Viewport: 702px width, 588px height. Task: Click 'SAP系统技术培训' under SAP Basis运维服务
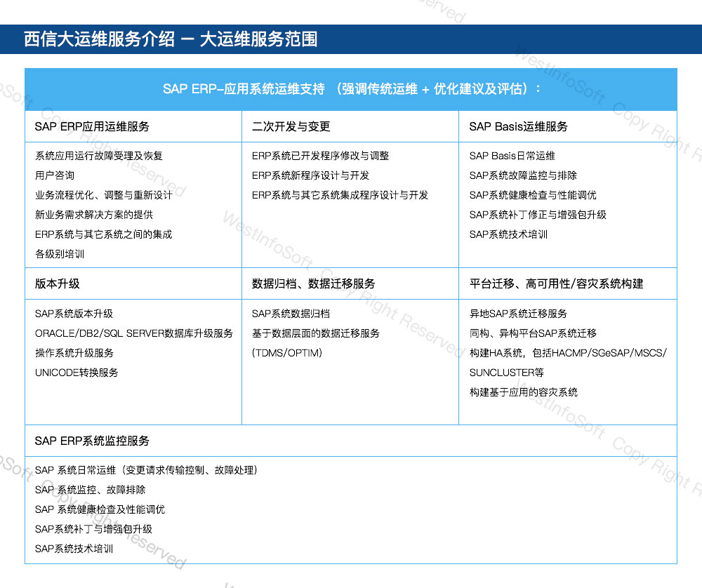click(508, 234)
